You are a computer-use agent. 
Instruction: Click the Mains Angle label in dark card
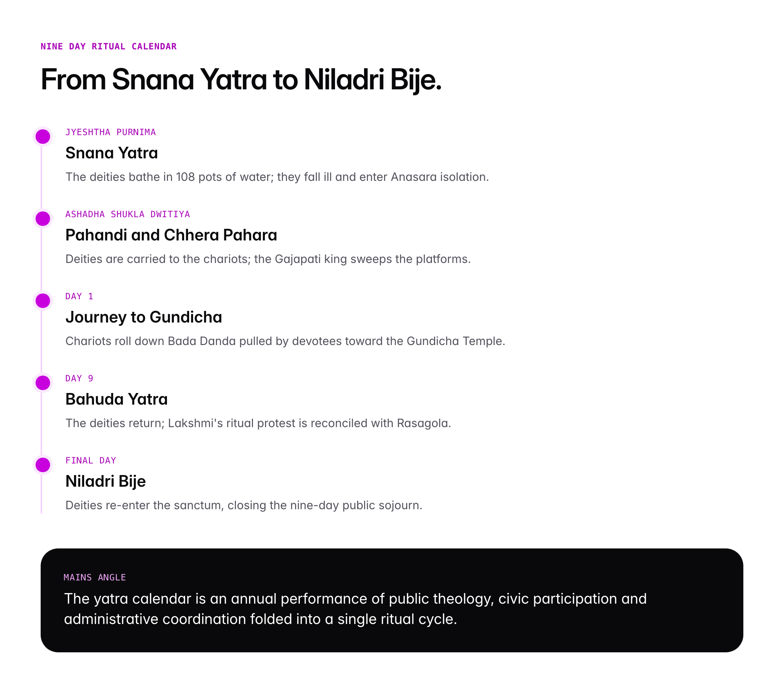pos(95,577)
